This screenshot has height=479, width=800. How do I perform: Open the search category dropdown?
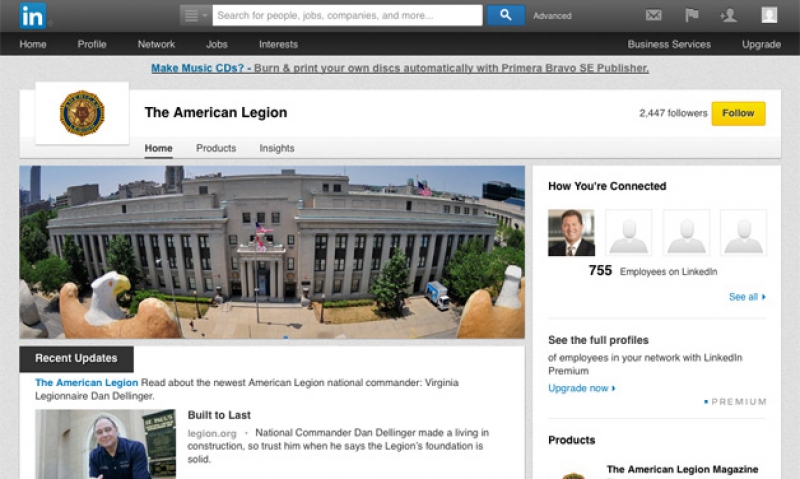195,15
